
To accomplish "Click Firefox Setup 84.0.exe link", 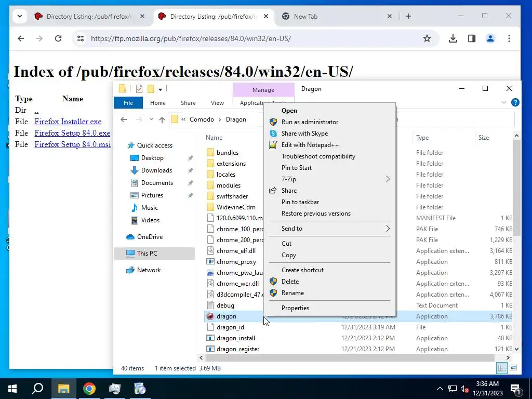I will click(x=72, y=133).
